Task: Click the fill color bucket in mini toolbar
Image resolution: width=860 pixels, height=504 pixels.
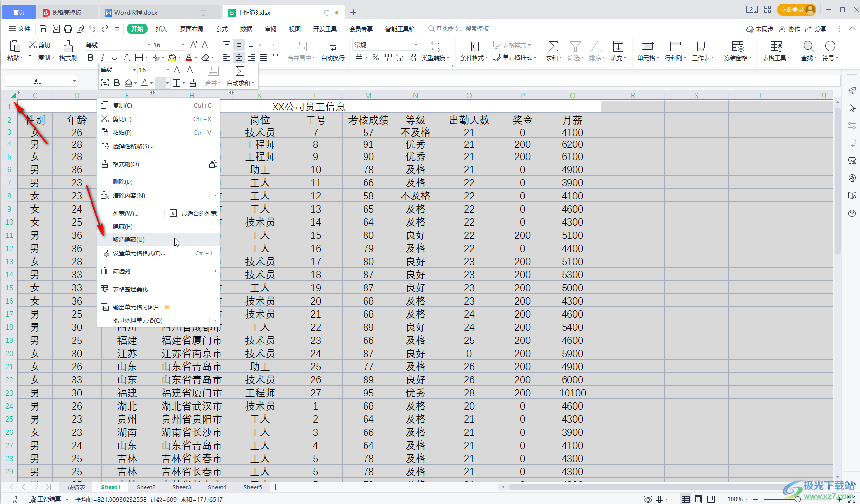Action: coord(128,83)
